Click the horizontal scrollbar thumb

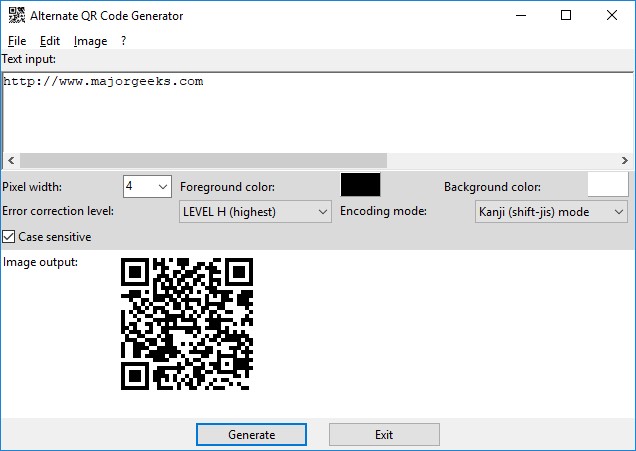(x=203, y=161)
